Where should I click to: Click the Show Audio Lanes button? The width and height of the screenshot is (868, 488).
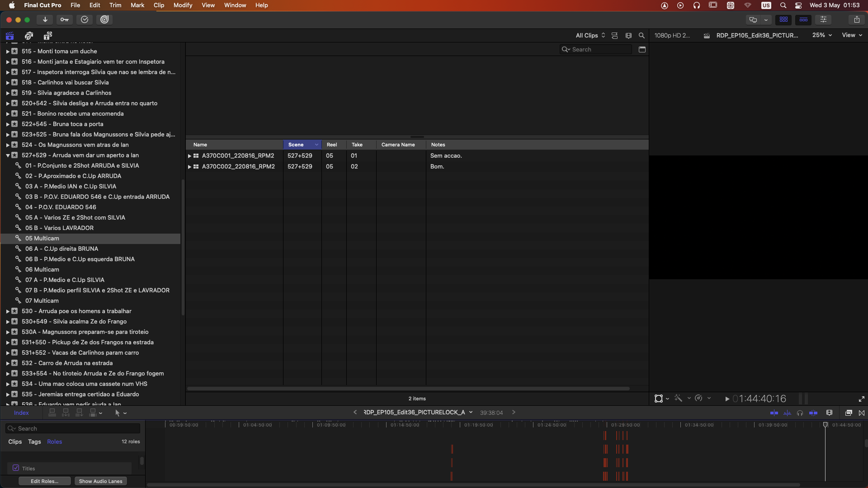(x=100, y=481)
